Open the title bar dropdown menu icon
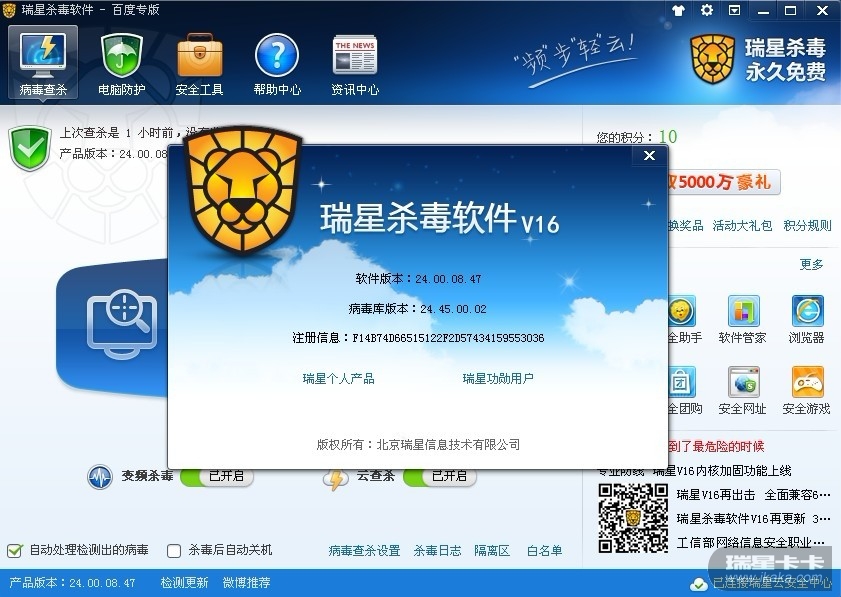 734,10
